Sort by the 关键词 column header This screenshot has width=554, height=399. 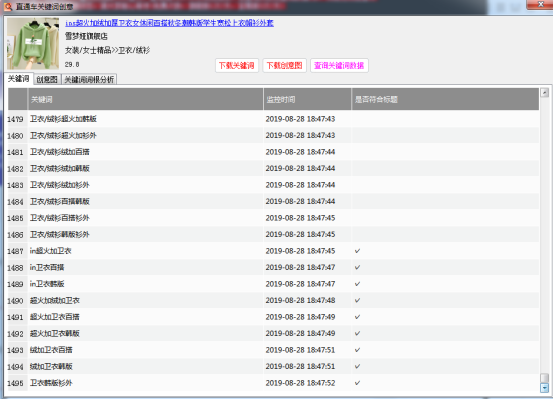[145, 99]
